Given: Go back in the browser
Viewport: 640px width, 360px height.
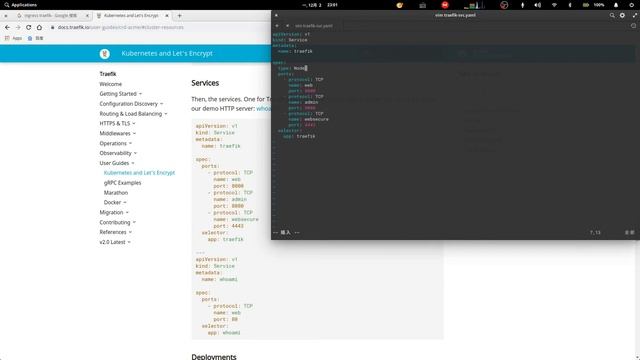Looking at the screenshot, I should (7, 27).
